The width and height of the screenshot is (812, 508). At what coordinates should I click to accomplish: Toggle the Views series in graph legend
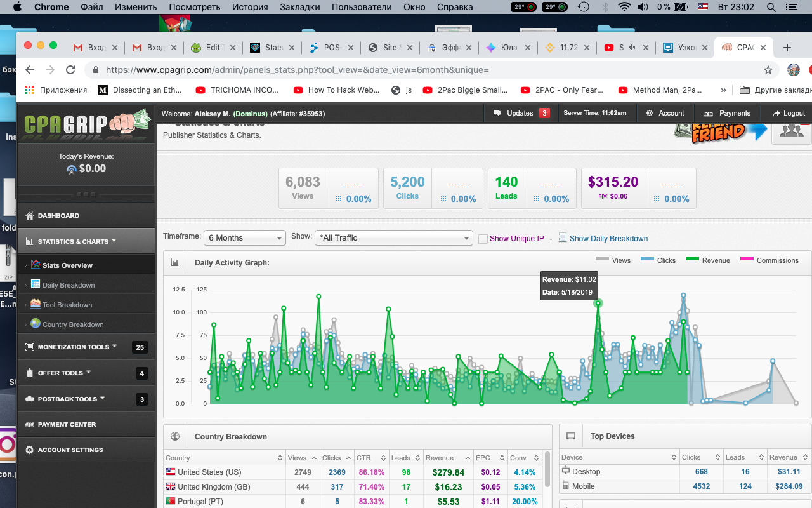point(613,260)
